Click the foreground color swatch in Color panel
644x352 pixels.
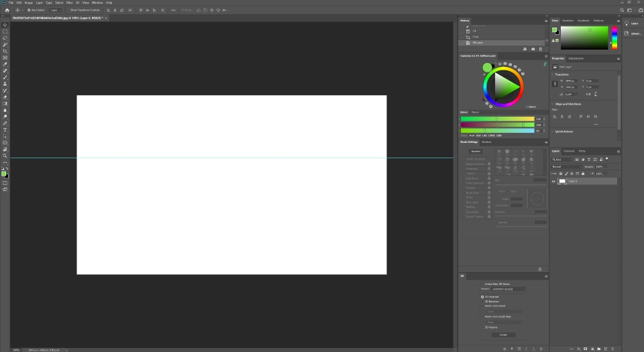tap(554, 30)
